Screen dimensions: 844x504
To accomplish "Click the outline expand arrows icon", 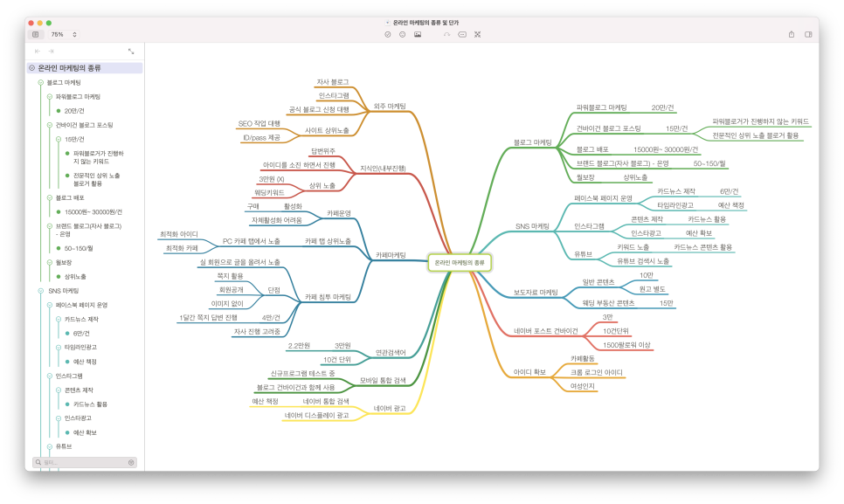I will pos(131,52).
